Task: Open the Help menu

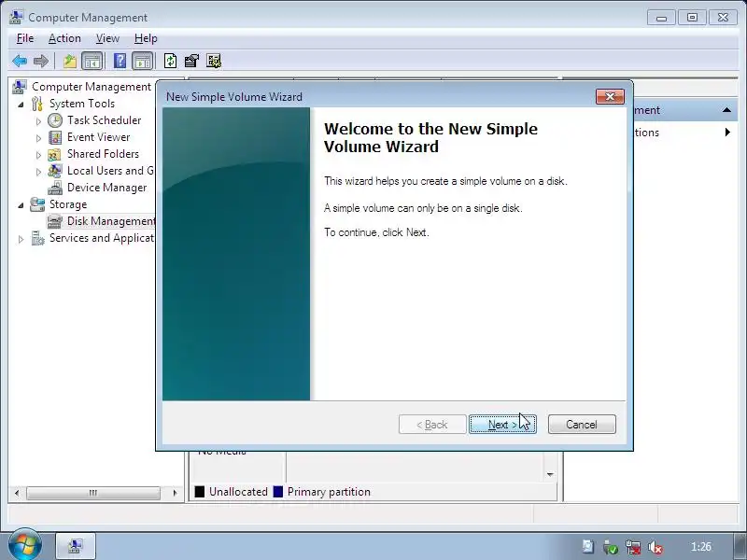Action: point(146,38)
